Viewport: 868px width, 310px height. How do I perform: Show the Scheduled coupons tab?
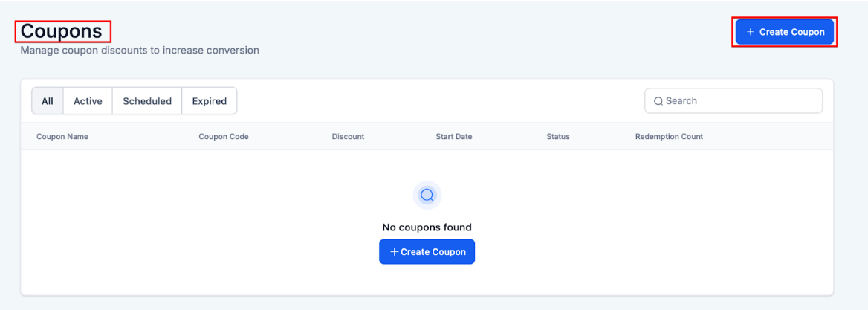147,101
